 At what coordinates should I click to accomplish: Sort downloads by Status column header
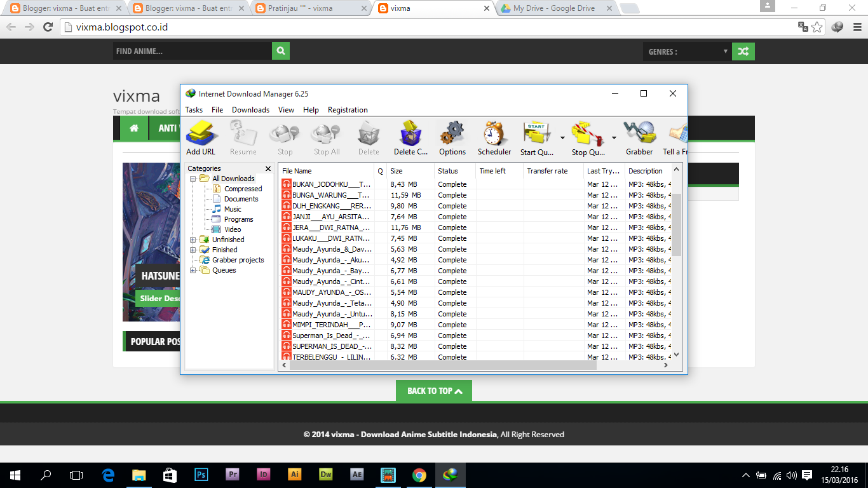coord(455,171)
